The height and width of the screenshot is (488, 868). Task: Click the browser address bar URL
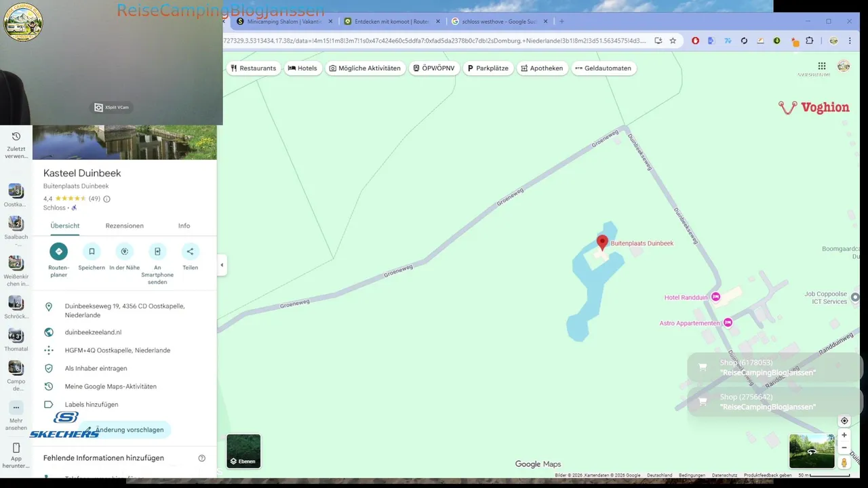click(x=434, y=41)
